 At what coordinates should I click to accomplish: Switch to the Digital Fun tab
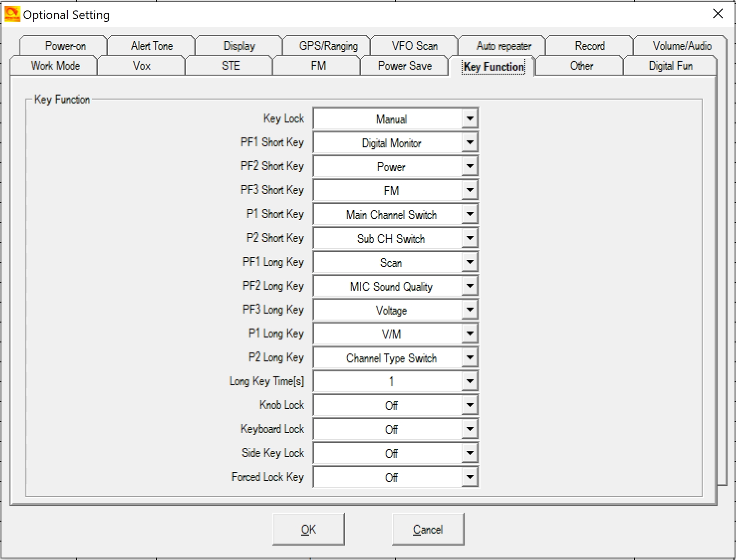670,66
